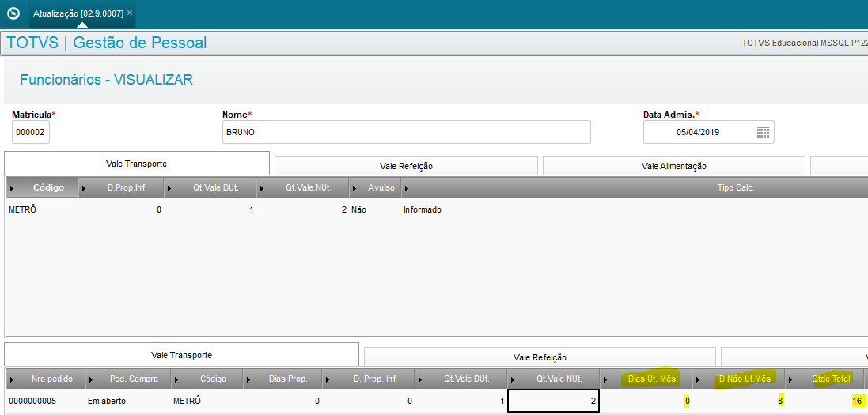Open the Data Admis. calendar picker
This screenshot has height=415, width=868.
[763, 132]
